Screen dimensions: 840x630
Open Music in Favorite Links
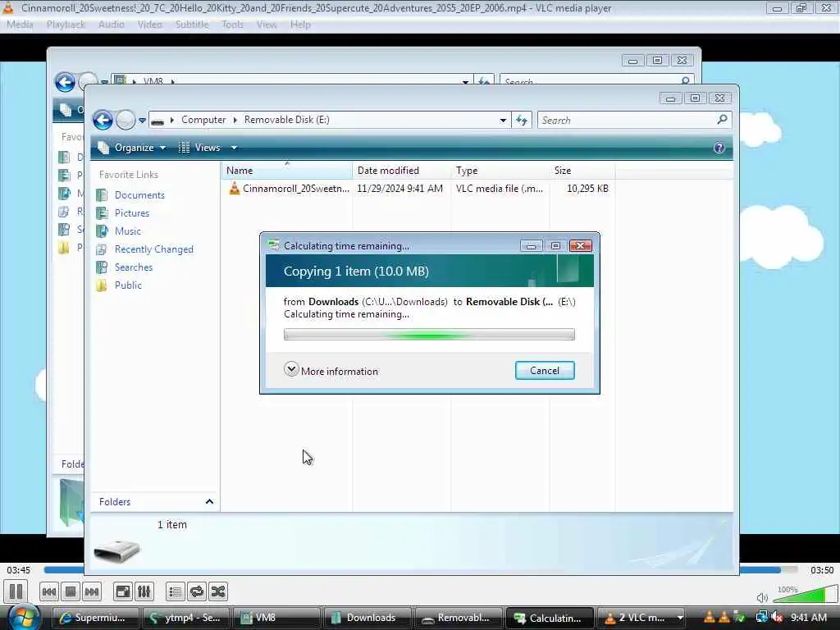(127, 231)
